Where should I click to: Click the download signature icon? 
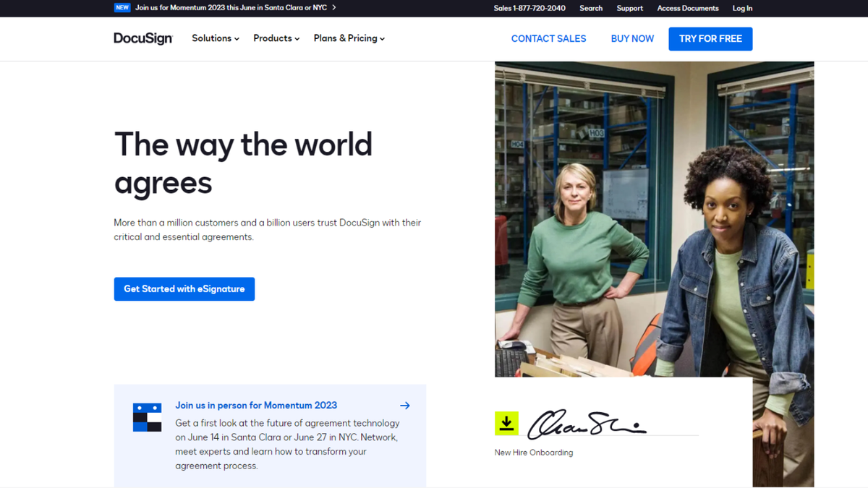pos(506,424)
